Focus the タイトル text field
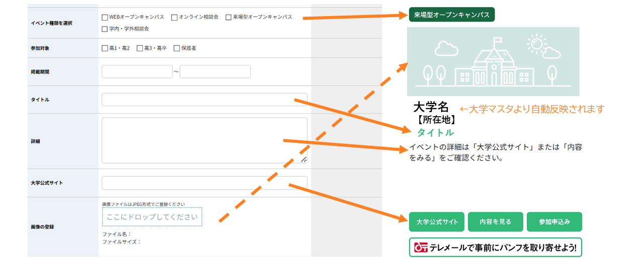Screen dimensions: 644x260 coord(204,100)
